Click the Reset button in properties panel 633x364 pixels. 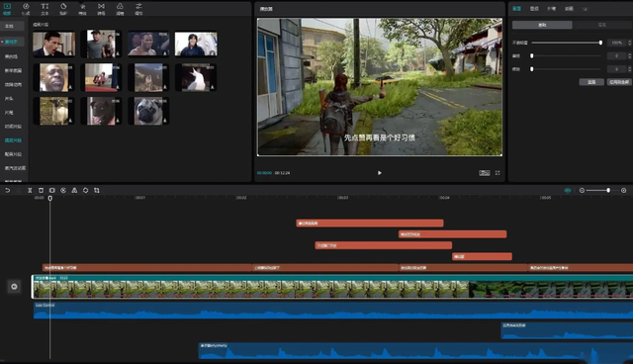pos(591,82)
